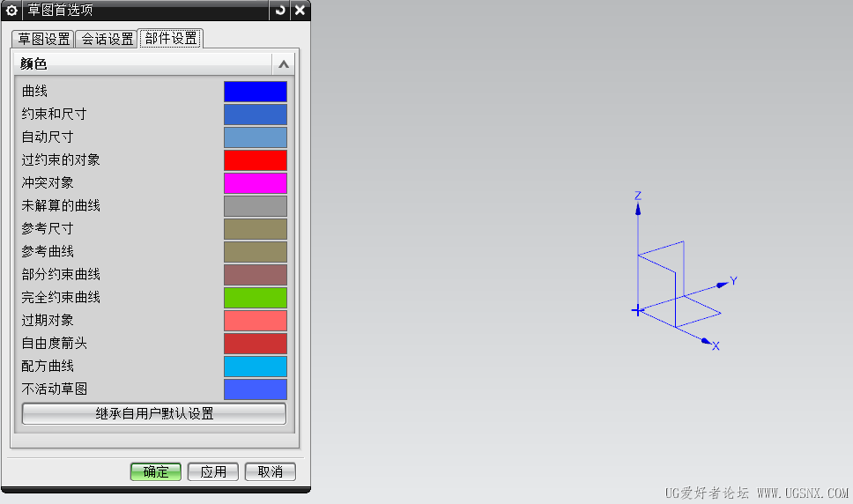This screenshot has height=504, width=853.
Task: Change the 冲突对象 magenta swatch
Action: (256, 182)
